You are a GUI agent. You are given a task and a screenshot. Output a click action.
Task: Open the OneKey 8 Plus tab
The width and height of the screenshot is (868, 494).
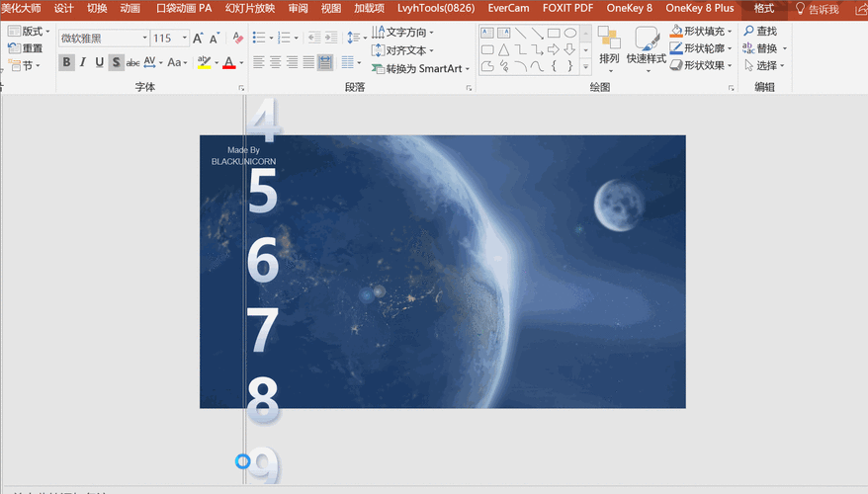pyautogui.click(x=700, y=8)
